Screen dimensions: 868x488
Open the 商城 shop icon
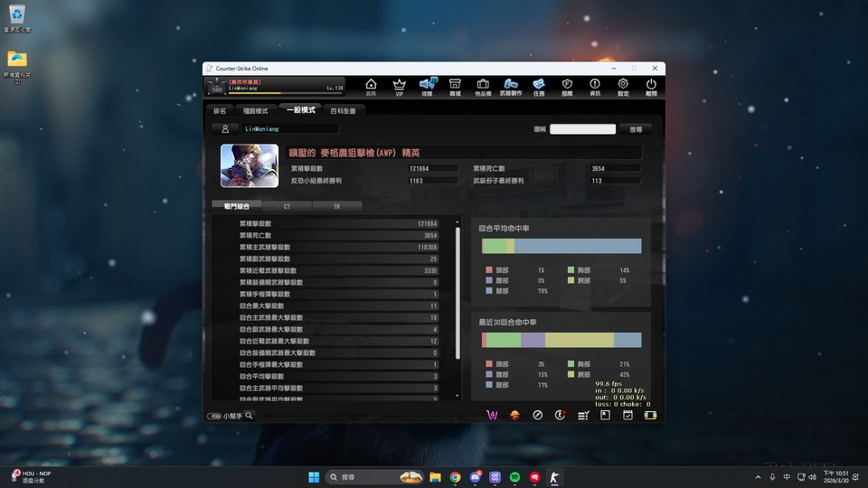pyautogui.click(x=455, y=87)
